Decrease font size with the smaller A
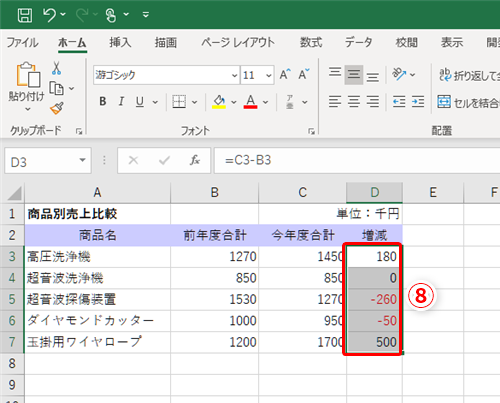Screen dimensions: 500x403 304,75
